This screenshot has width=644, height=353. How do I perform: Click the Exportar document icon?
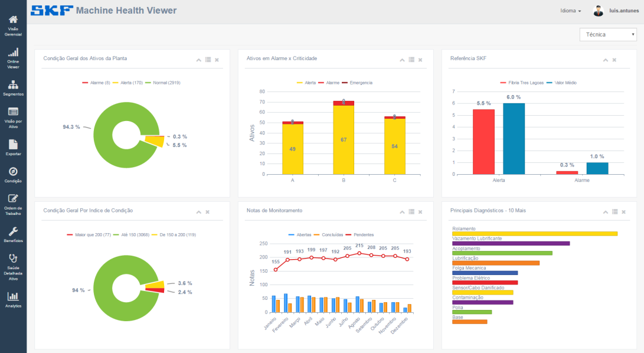coord(13,144)
